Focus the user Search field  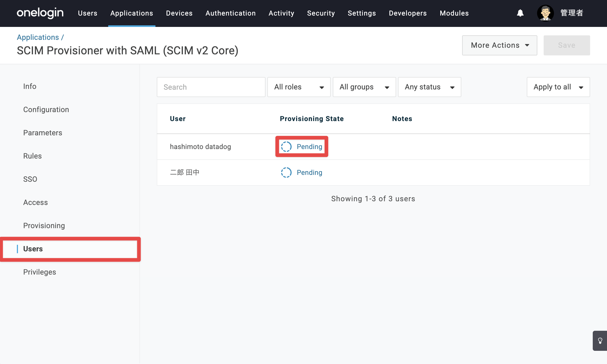pyautogui.click(x=211, y=87)
